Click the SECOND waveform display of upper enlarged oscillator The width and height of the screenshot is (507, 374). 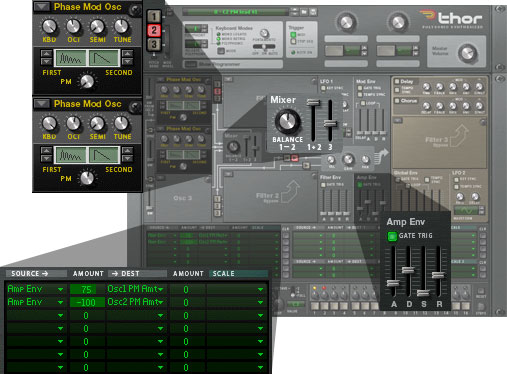click(103, 58)
